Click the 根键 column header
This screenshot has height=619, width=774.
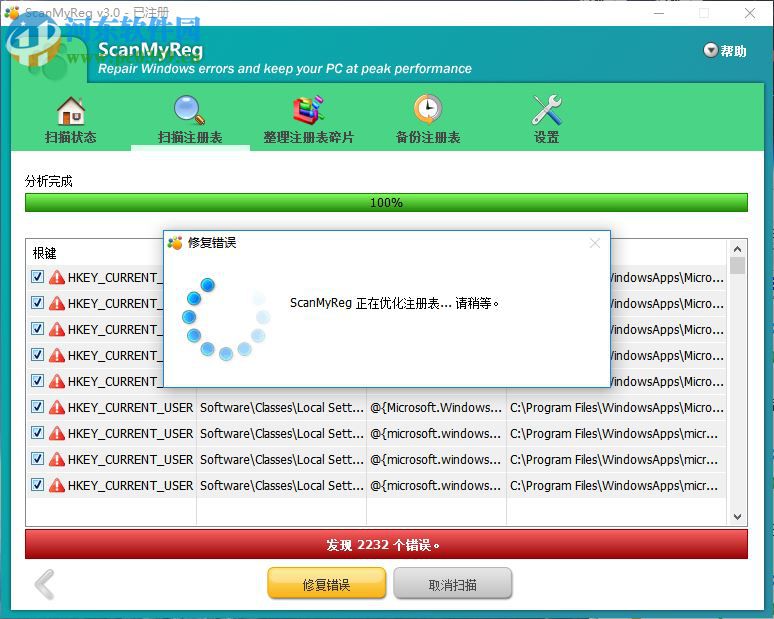tap(44, 253)
